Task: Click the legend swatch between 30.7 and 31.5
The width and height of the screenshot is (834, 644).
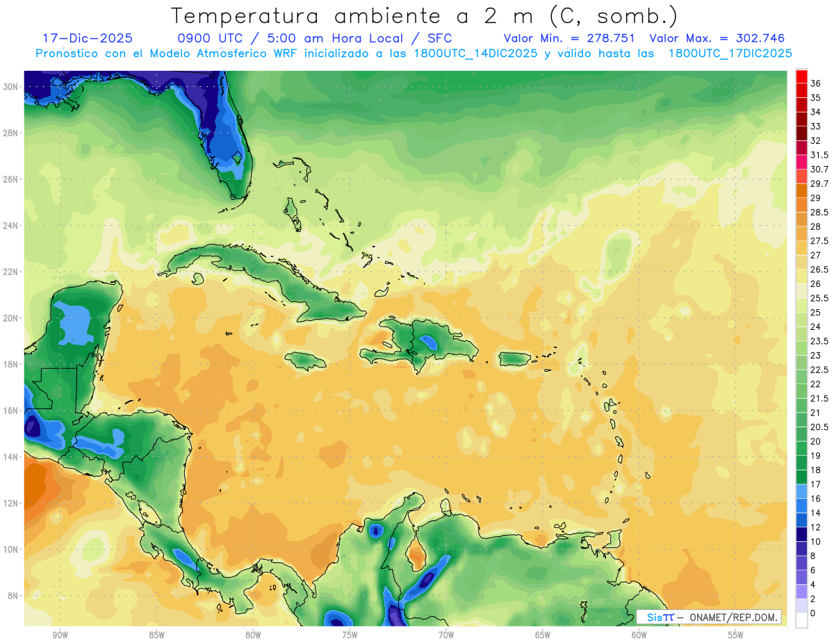Action: coord(801,163)
